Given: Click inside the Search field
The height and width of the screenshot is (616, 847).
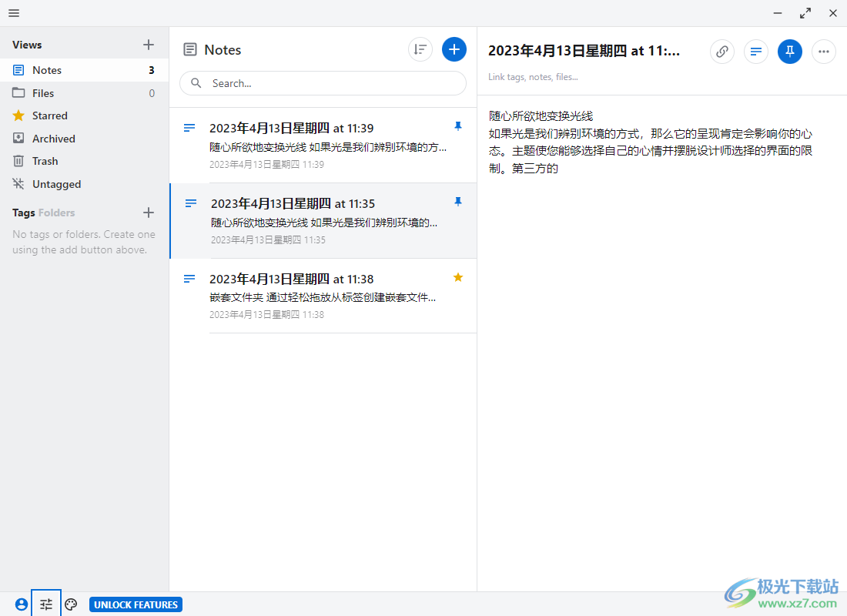Looking at the screenshot, I should coord(322,82).
